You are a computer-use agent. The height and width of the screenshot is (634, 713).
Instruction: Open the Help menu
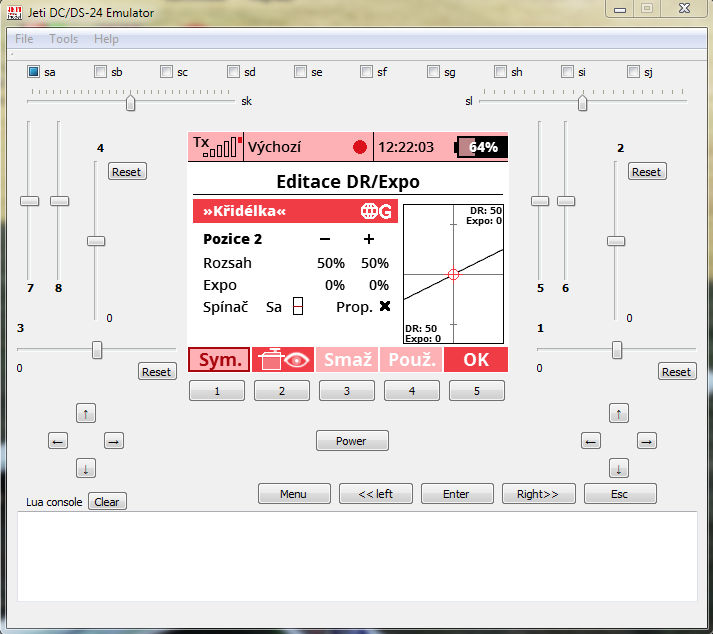coord(106,39)
